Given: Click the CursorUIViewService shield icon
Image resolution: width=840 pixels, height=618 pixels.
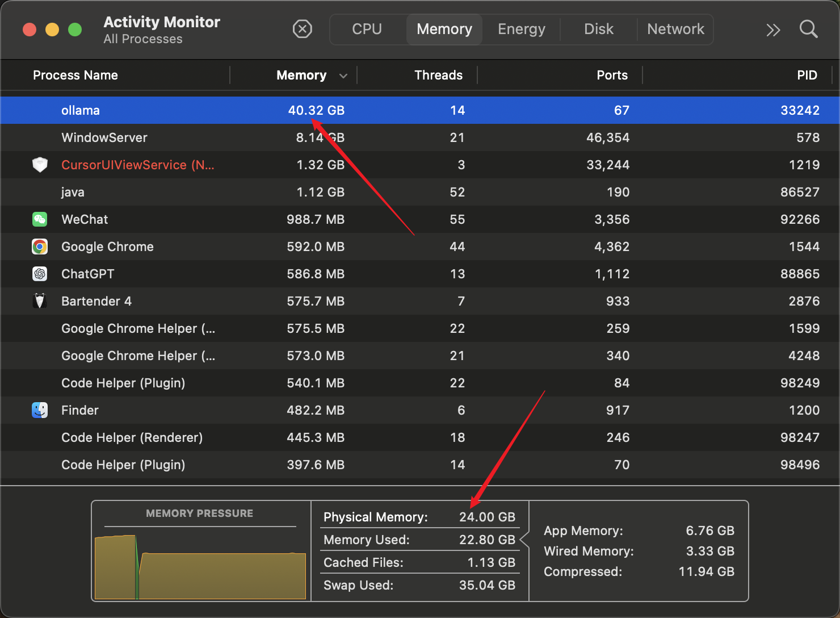Looking at the screenshot, I should (x=40, y=165).
